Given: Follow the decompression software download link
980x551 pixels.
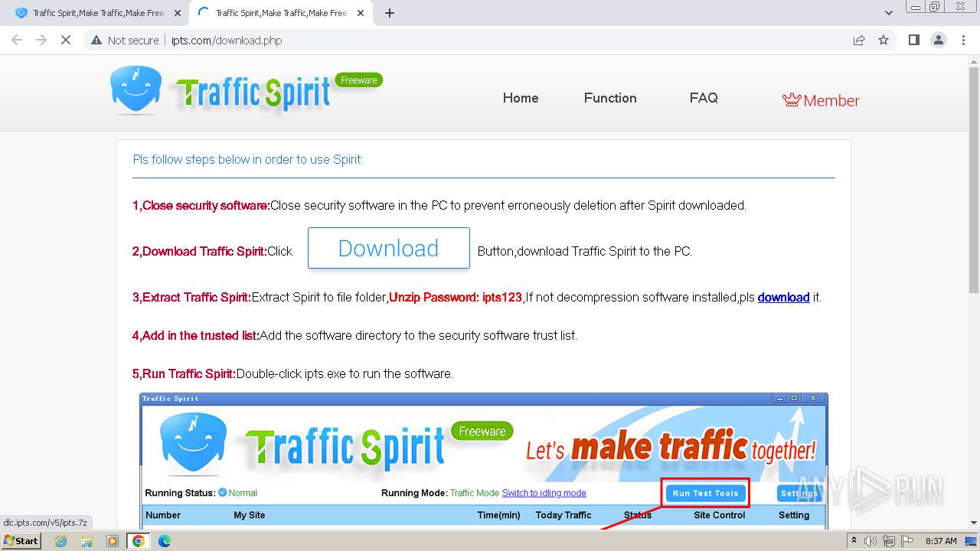Looking at the screenshot, I should click(783, 297).
